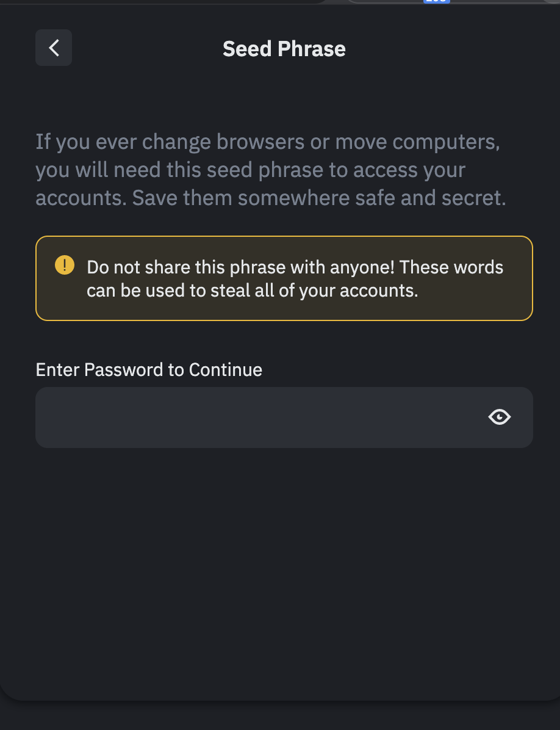Show password with the eye icon

[500, 417]
